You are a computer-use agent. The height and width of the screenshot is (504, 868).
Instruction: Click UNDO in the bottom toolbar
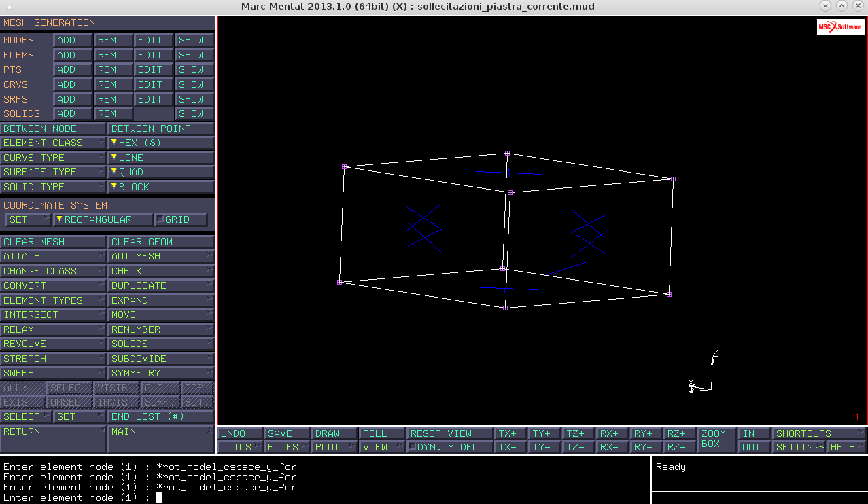pyautogui.click(x=240, y=433)
